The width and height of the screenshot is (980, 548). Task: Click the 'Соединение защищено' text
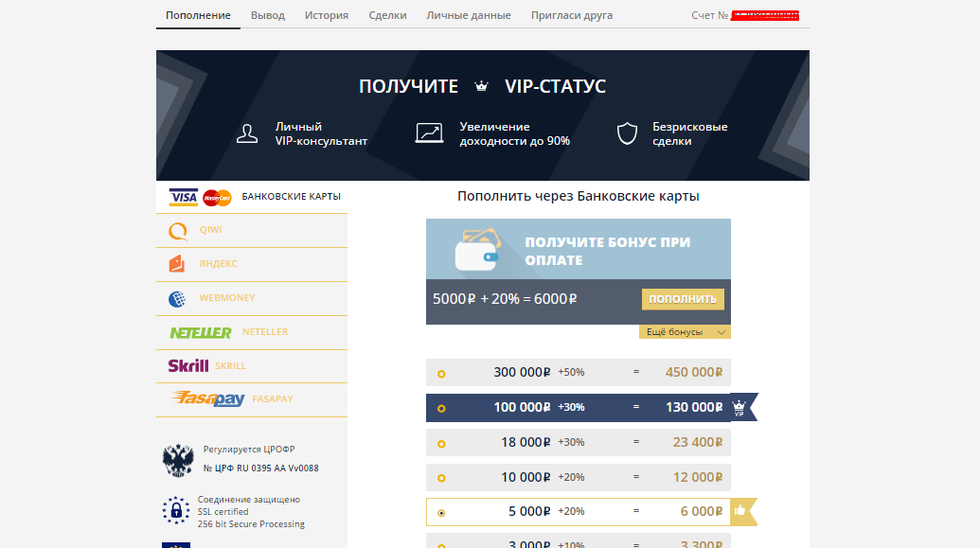[249, 500]
